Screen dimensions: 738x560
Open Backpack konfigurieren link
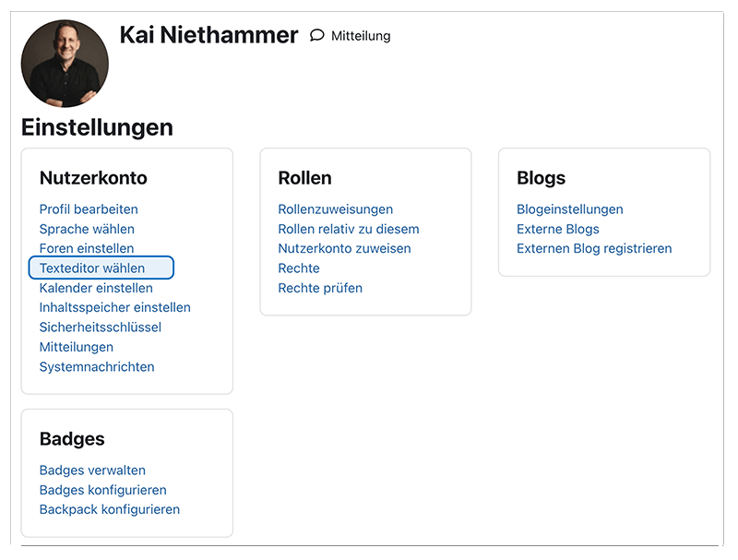(110, 509)
